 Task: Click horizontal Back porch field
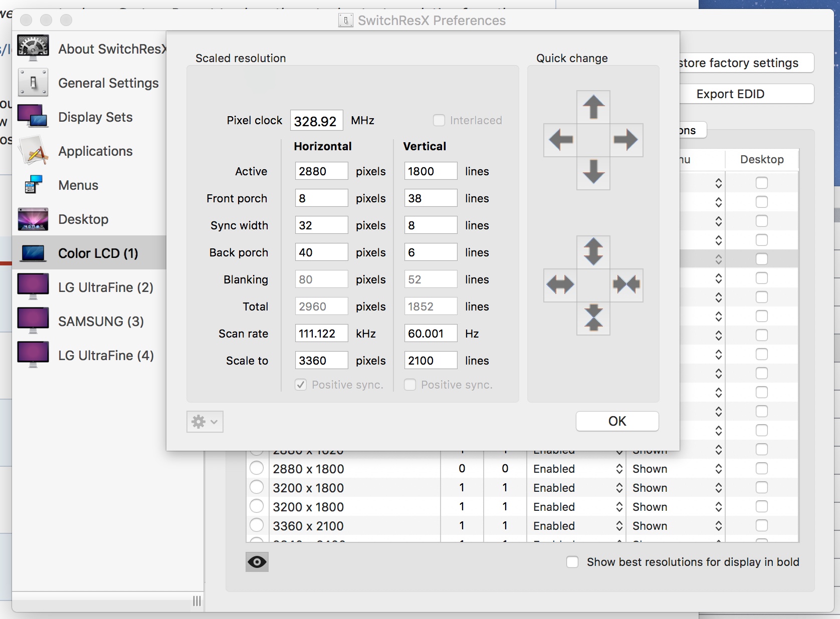[x=321, y=252]
